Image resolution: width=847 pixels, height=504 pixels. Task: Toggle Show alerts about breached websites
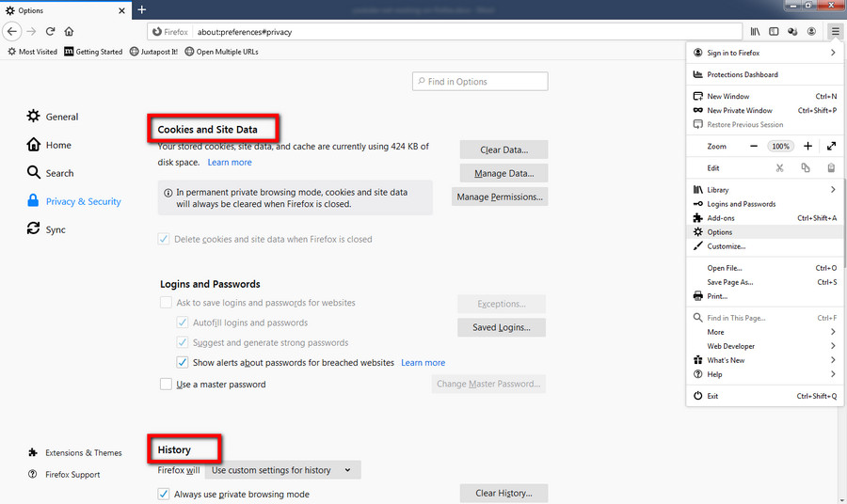(183, 363)
